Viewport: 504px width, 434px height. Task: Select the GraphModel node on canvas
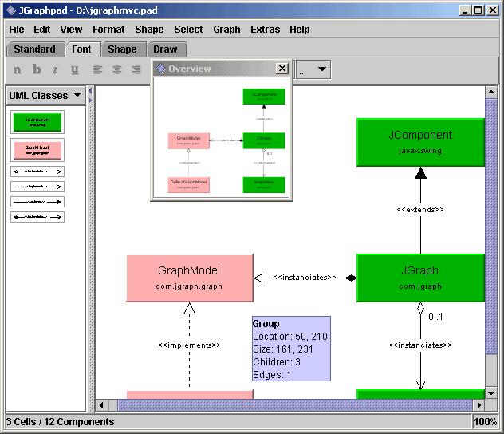point(190,278)
